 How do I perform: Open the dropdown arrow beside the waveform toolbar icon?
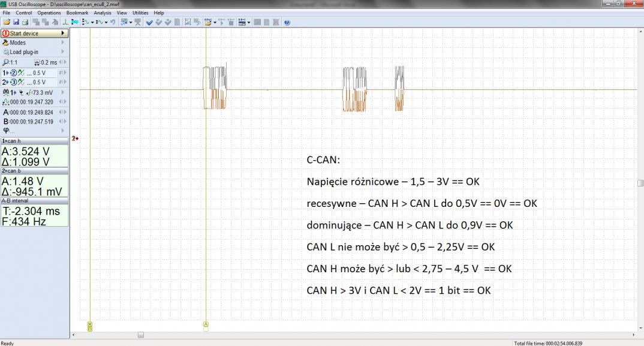click(92, 22)
